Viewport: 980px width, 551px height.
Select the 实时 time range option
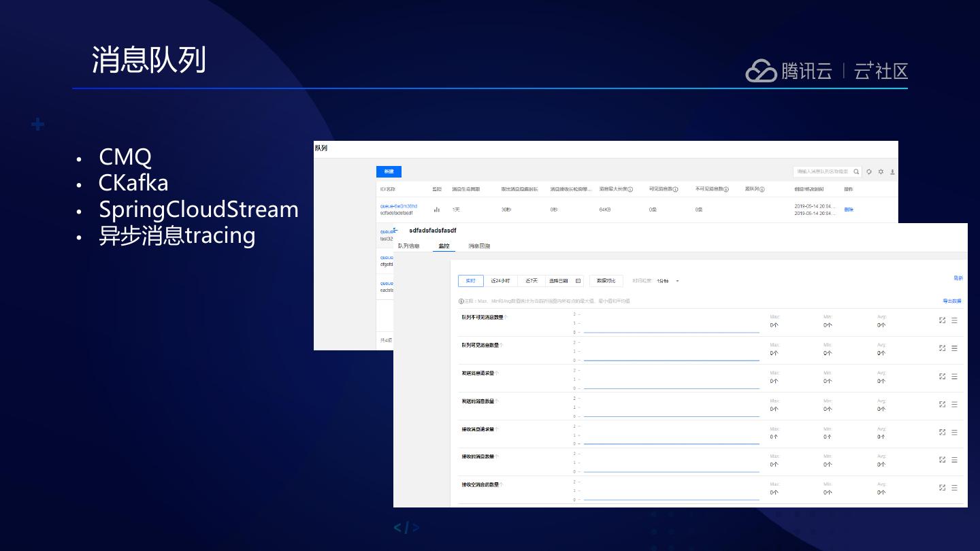coord(470,281)
